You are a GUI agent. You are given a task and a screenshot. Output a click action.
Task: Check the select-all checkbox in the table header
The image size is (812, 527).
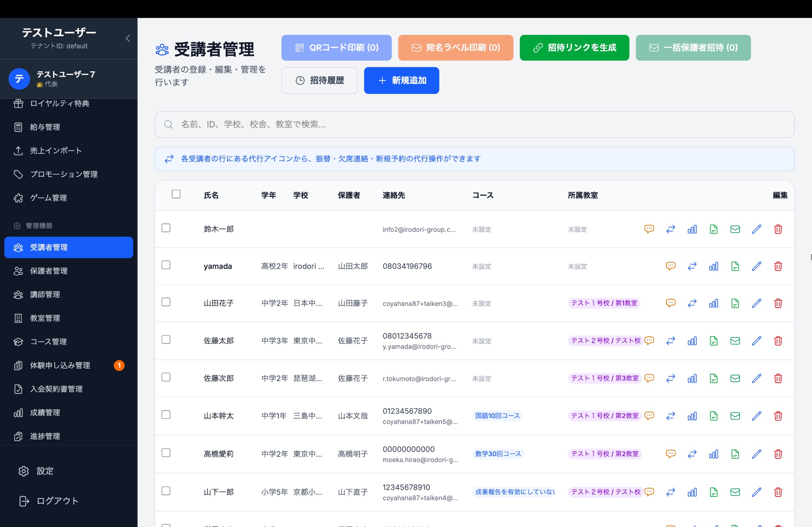tap(176, 194)
